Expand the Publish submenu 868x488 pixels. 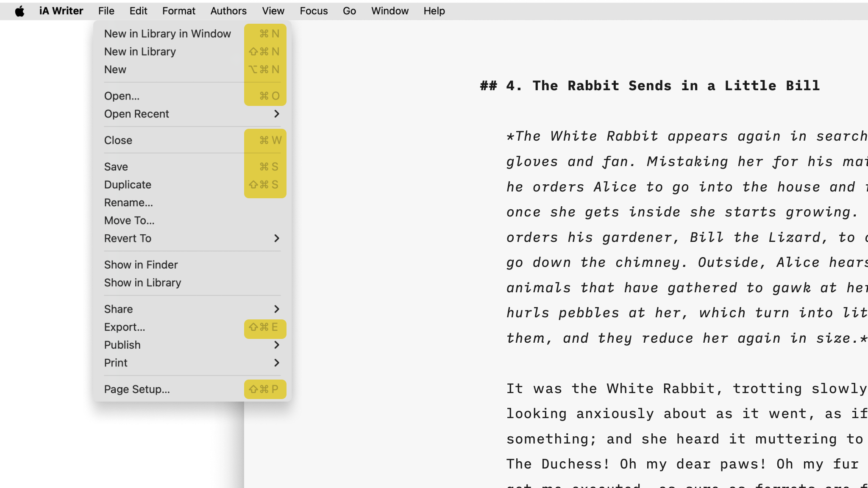click(x=122, y=345)
